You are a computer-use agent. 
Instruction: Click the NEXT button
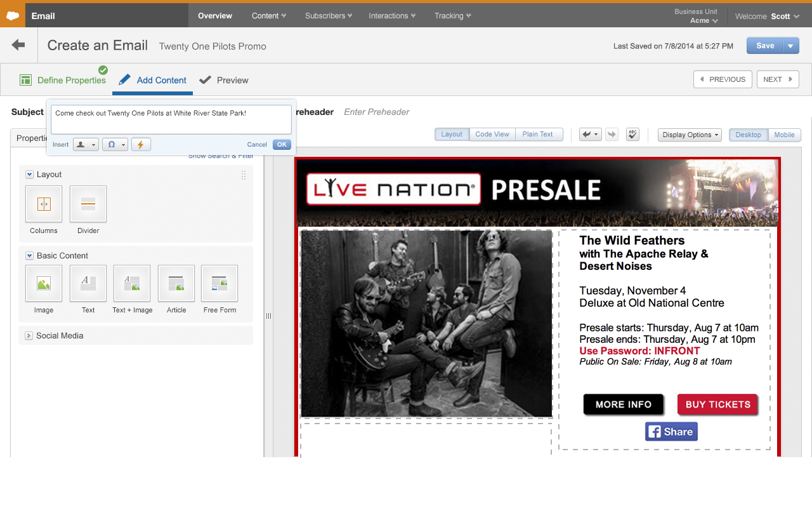click(778, 79)
